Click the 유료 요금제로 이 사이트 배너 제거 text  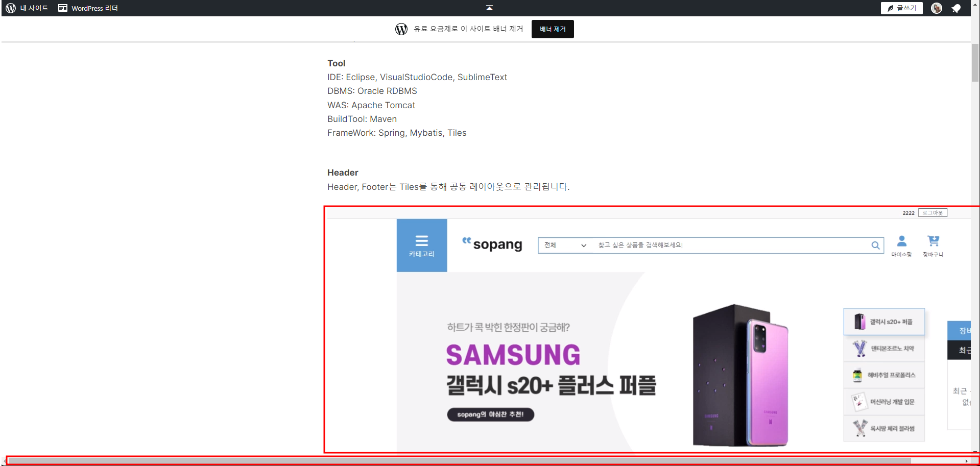468,29
